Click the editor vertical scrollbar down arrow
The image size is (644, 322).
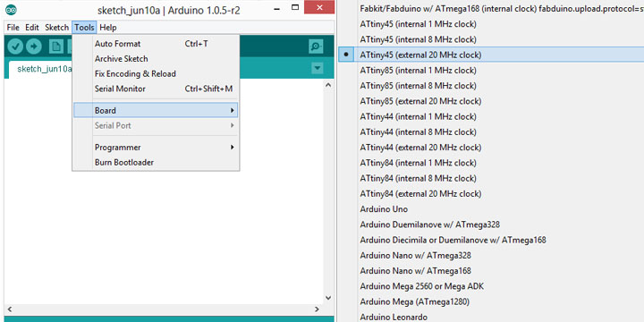(327, 298)
